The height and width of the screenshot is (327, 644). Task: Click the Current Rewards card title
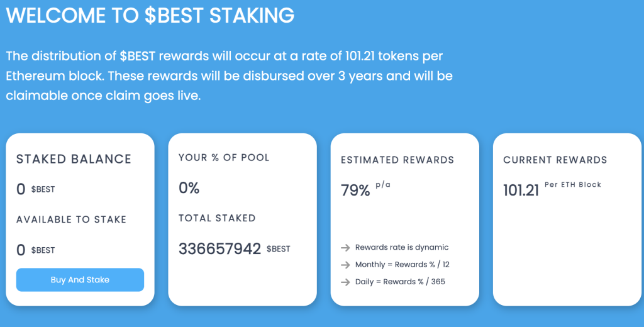pyautogui.click(x=555, y=160)
